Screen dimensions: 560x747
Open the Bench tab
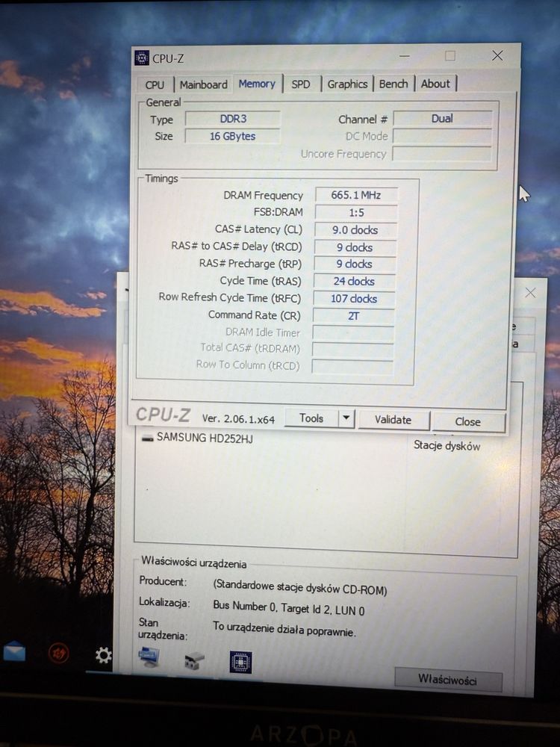click(x=393, y=84)
